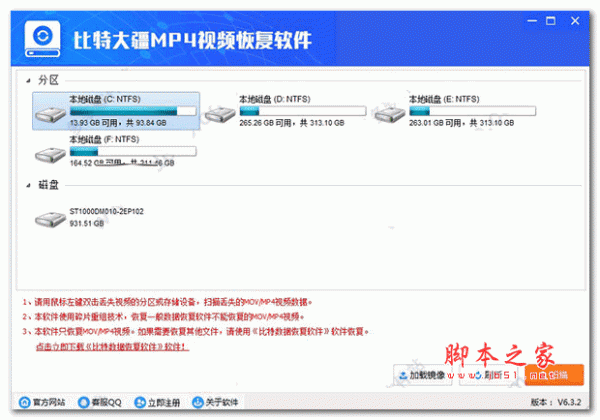Viewport: 600px width, 420px height.
Task: Click the 刷新 button
Action: 489,375
